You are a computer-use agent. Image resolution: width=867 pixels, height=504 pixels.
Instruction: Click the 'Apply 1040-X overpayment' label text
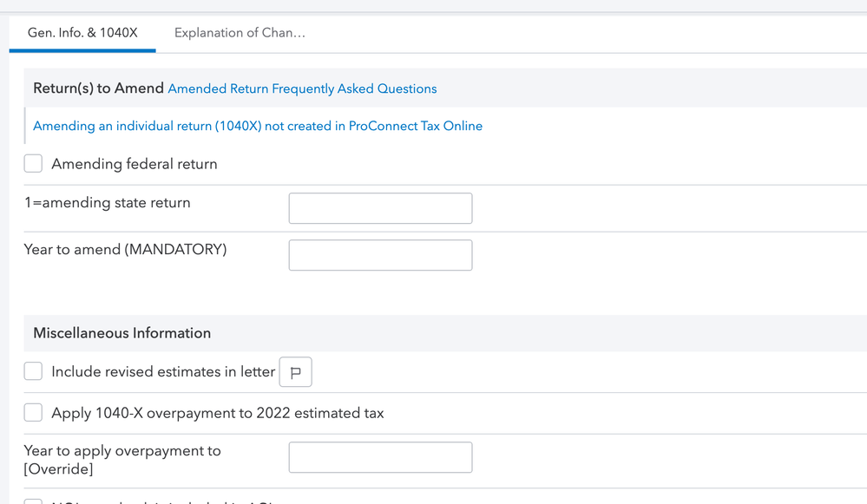click(x=218, y=413)
